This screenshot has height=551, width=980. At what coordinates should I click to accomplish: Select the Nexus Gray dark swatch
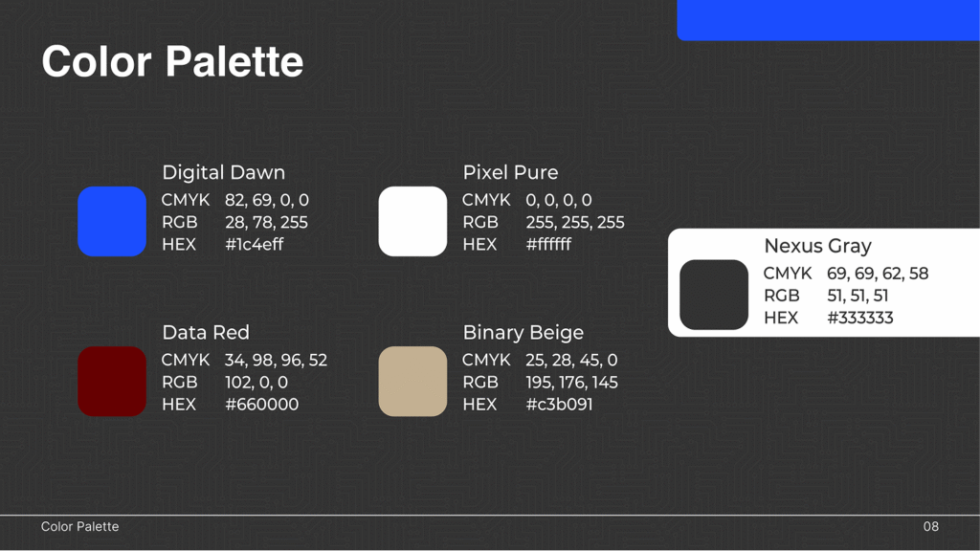(x=714, y=295)
